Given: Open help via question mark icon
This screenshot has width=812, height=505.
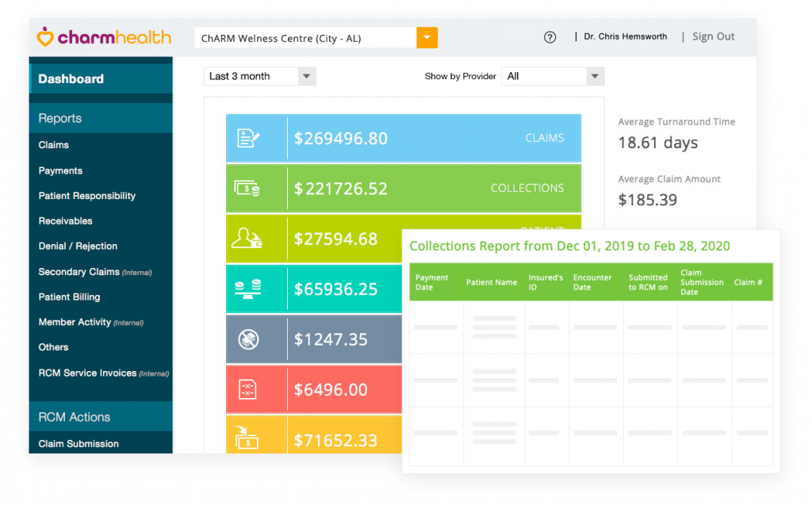Looking at the screenshot, I should click(550, 37).
